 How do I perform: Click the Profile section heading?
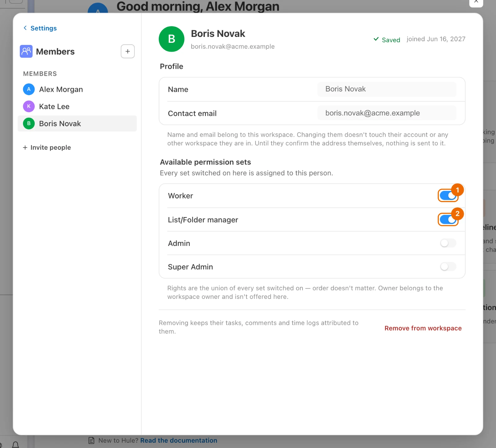coord(171,66)
